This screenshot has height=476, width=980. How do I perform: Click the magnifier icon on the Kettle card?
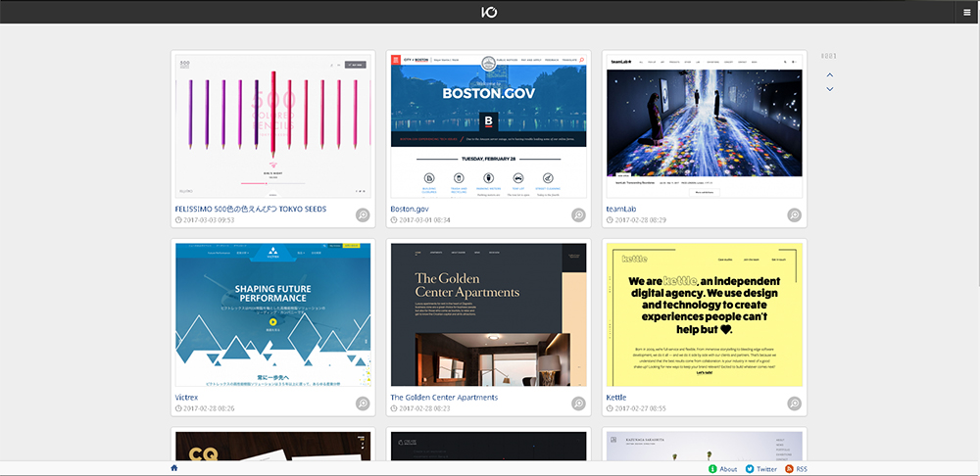tap(794, 404)
